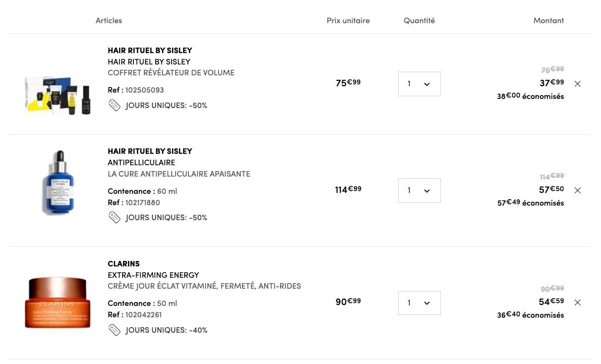Open quantity dropdown for Coffret Révélateur de Volume

[419, 84]
